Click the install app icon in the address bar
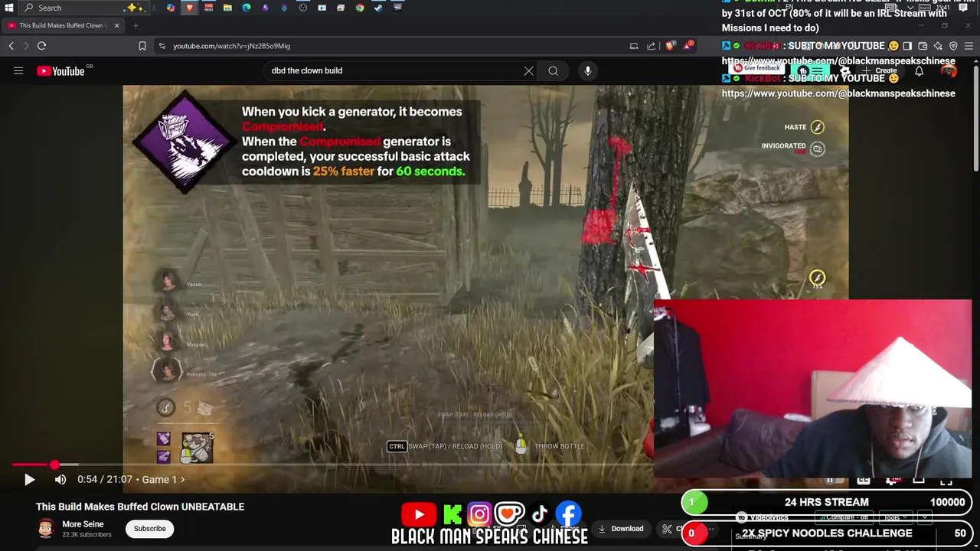Image resolution: width=980 pixels, height=551 pixels. 634,46
